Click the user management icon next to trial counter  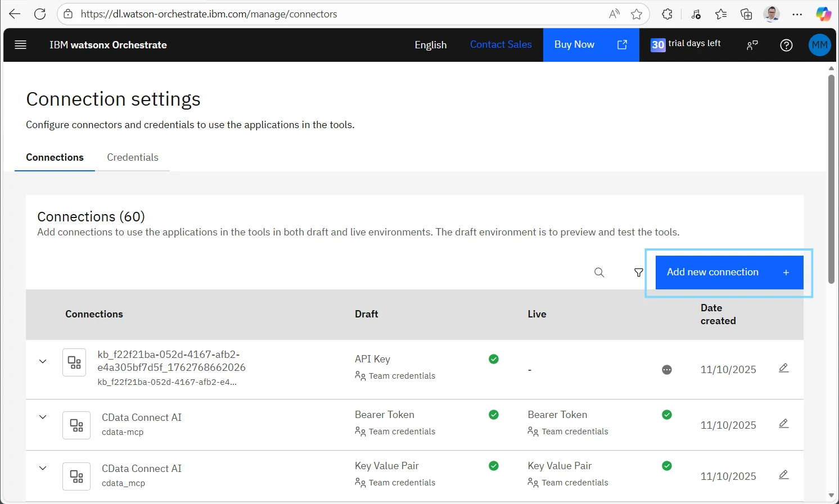coord(752,45)
